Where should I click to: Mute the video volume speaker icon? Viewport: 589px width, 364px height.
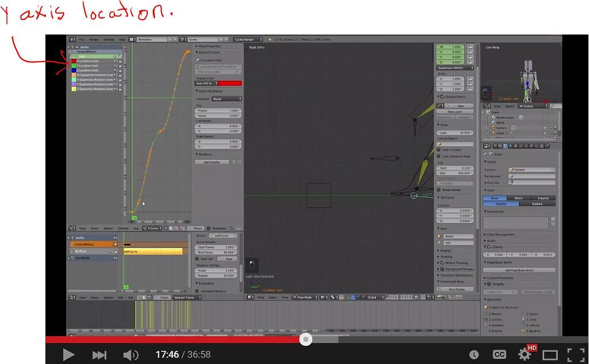point(131,355)
